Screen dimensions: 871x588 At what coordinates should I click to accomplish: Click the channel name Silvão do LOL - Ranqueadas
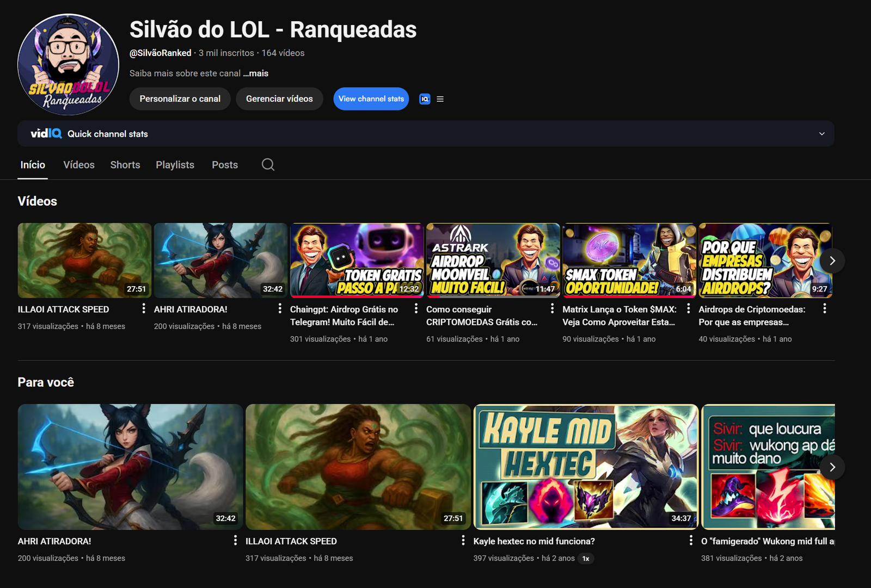(x=273, y=29)
